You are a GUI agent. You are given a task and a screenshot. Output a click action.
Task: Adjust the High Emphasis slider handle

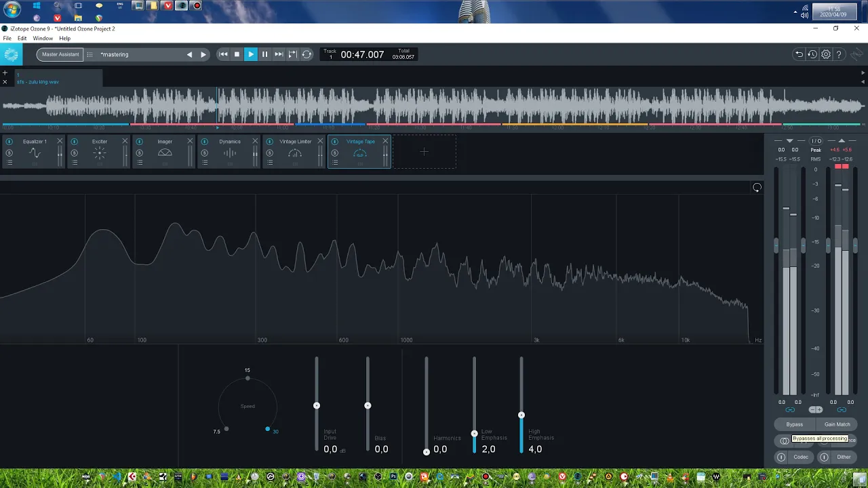point(521,415)
